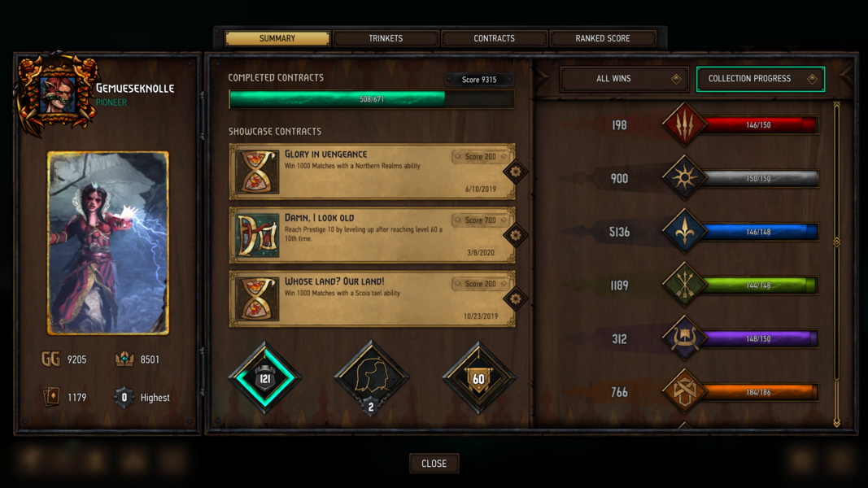868x488 pixels.
Task: Click the Close button
Action: point(434,463)
